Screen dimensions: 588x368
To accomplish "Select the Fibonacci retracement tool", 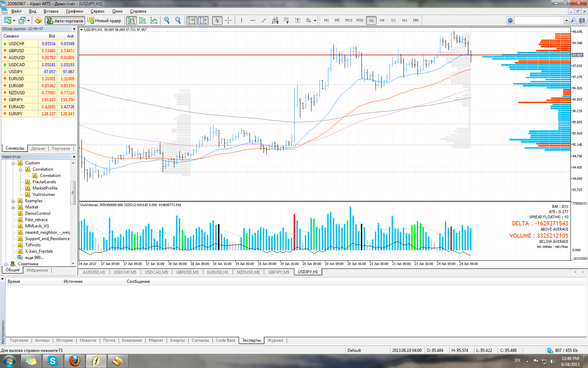I will [286, 20].
